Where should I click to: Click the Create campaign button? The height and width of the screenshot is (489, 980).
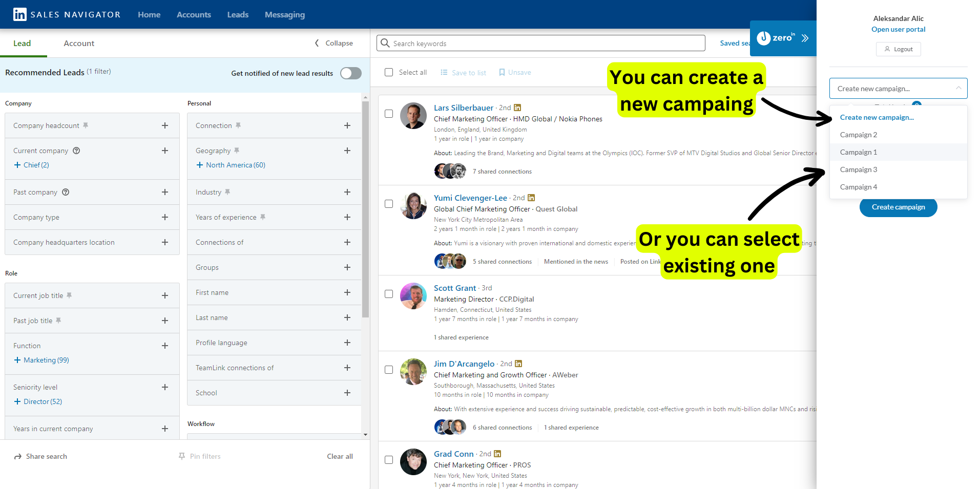click(x=898, y=207)
